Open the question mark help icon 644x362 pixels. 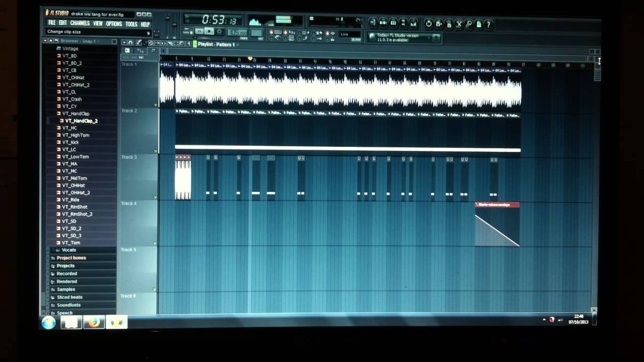pos(489,23)
